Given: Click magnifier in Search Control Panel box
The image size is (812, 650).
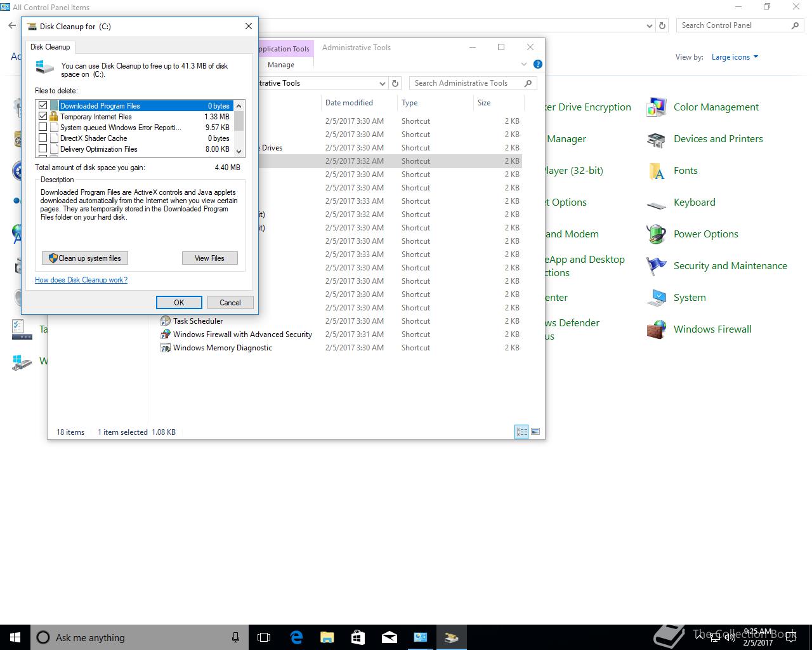Looking at the screenshot, I should pos(795,25).
